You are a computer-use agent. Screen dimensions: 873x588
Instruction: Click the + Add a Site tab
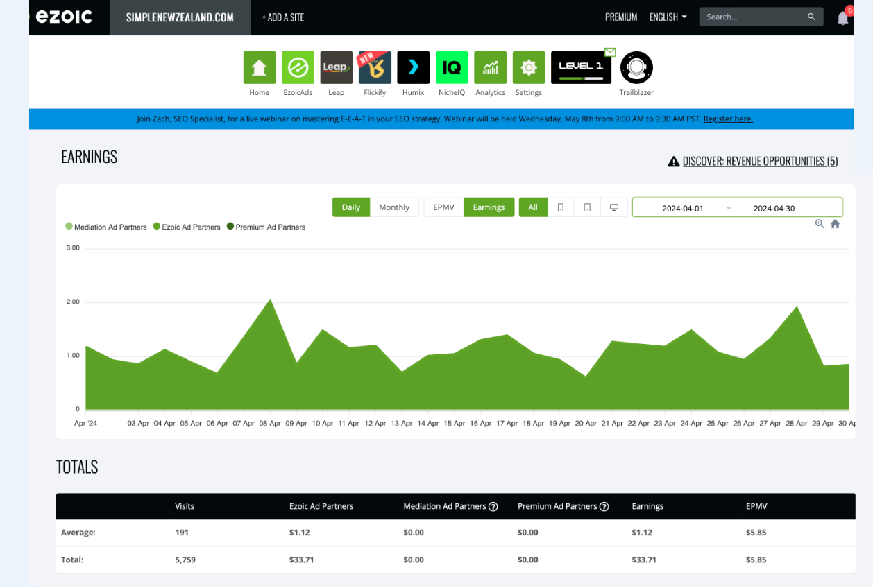[x=283, y=17]
